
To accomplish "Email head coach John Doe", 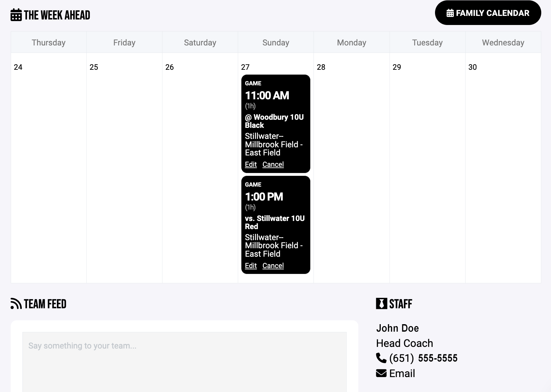I will click(402, 374).
